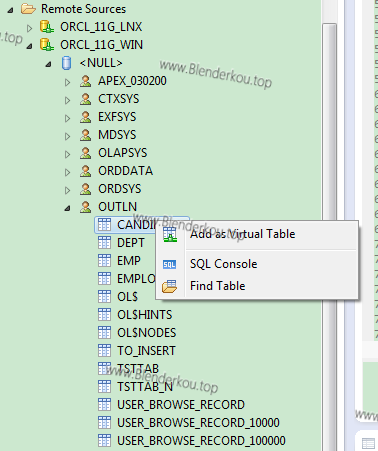The image size is (378, 451).
Task: Expand the OLAPSYS schema
Action: (x=67, y=154)
